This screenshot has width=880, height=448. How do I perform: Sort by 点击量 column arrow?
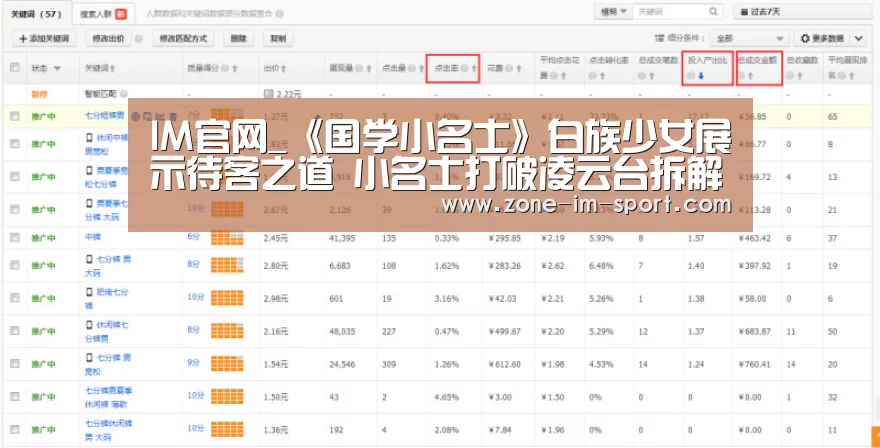click(x=421, y=68)
